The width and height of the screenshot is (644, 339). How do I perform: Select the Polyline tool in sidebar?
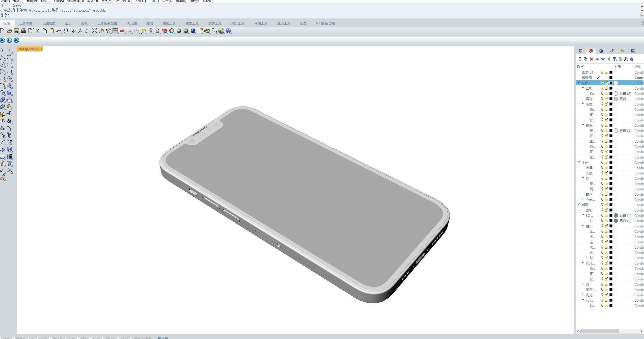click(x=2, y=58)
